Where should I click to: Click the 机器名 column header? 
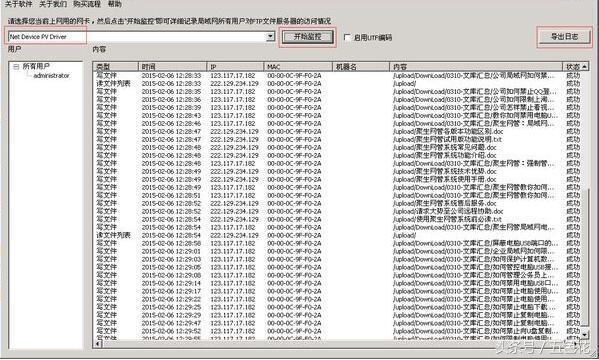pos(361,66)
